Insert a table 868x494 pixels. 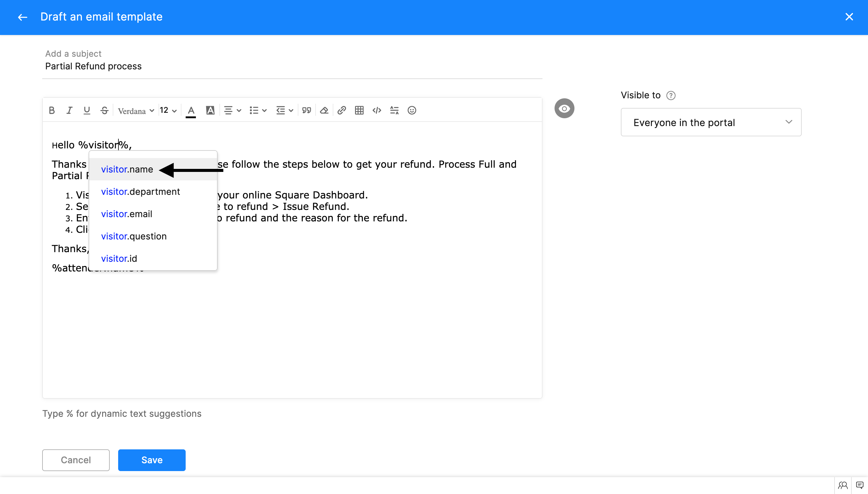click(x=359, y=110)
